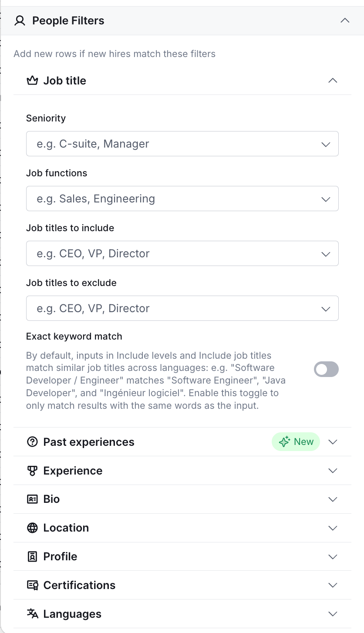
Task: Click the Past experiences question-mark icon
Action: coord(32,442)
